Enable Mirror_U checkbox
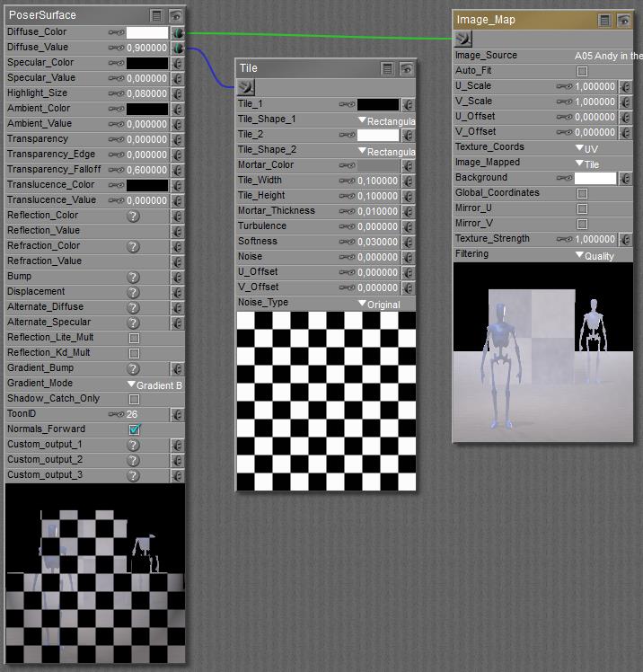643x672 pixels. pos(582,208)
